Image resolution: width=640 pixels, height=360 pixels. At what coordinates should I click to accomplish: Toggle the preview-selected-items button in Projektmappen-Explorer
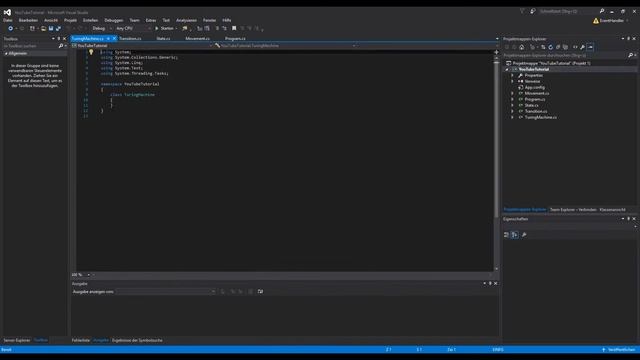(590, 47)
